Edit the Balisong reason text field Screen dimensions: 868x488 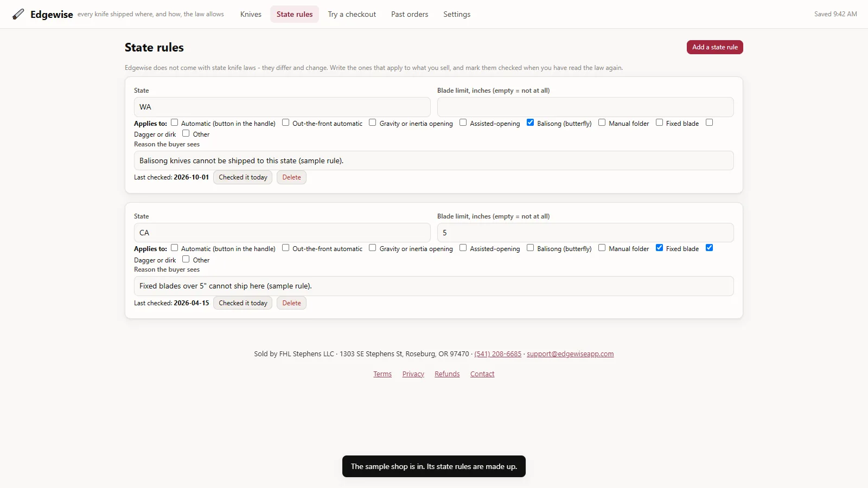(433, 160)
